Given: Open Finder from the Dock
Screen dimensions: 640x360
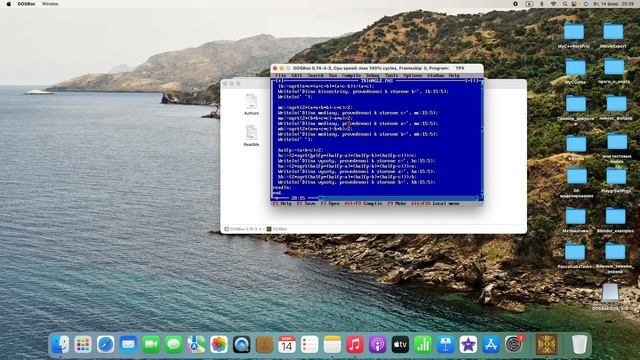Looking at the screenshot, I should coord(60,344).
